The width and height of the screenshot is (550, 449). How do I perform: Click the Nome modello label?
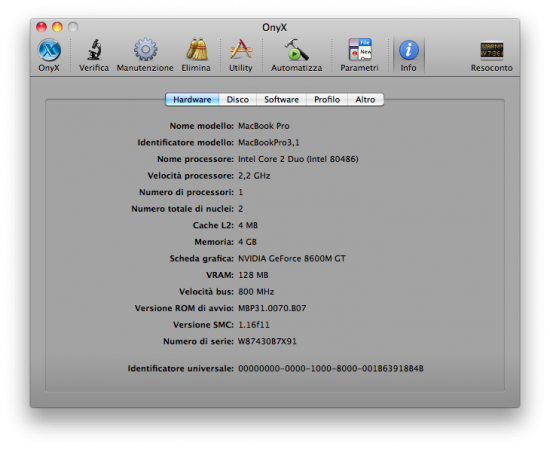click(202, 126)
